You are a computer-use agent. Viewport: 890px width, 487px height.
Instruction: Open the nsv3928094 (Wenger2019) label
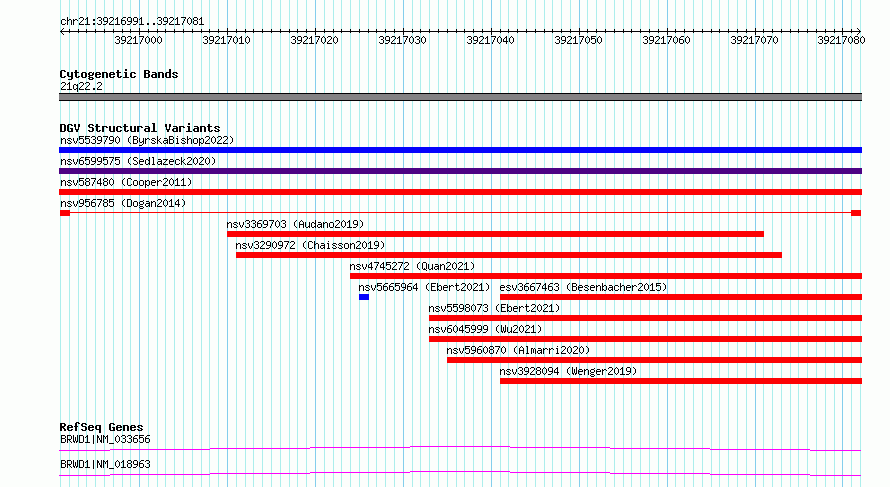[x=568, y=371]
